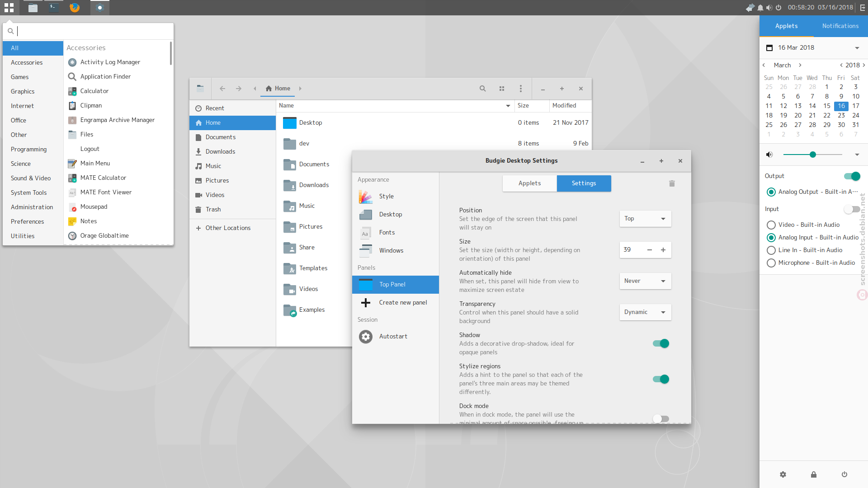Select Analog Output radio button
The height and width of the screenshot is (488, 868).
(x=771, y=192)
